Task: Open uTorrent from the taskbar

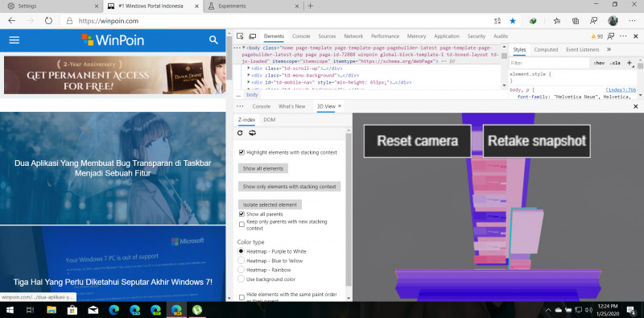Action: tap(197, 310)
